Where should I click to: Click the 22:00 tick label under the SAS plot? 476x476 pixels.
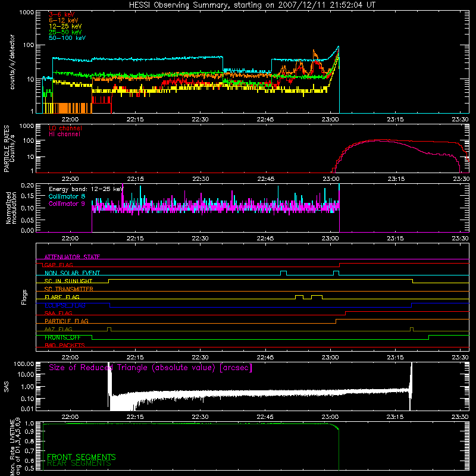coord(70,417)
